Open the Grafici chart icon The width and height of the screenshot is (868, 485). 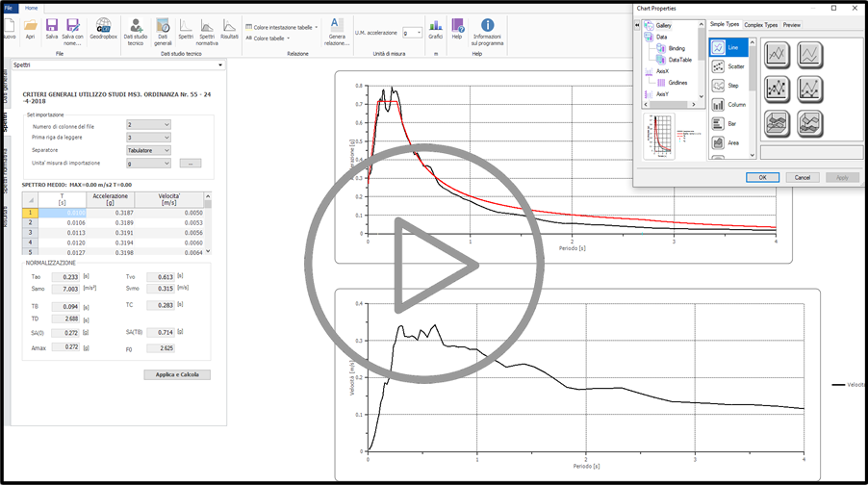(x=436, y=29)
